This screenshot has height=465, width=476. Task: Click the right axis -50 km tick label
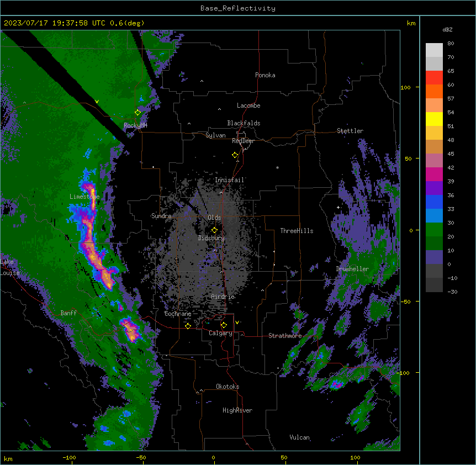pyautogui.click(x=406, y=302)
